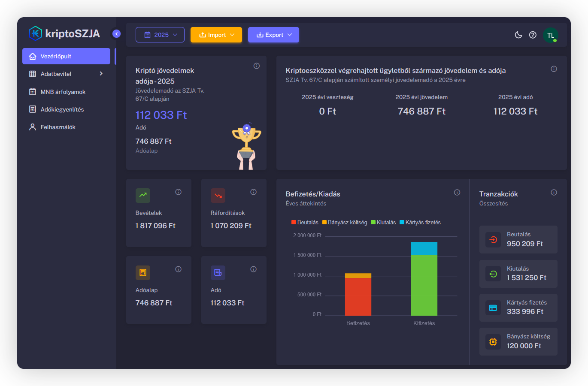
Task: Collapse the sidebar with the circular arrow
Action: pos(116,33)
